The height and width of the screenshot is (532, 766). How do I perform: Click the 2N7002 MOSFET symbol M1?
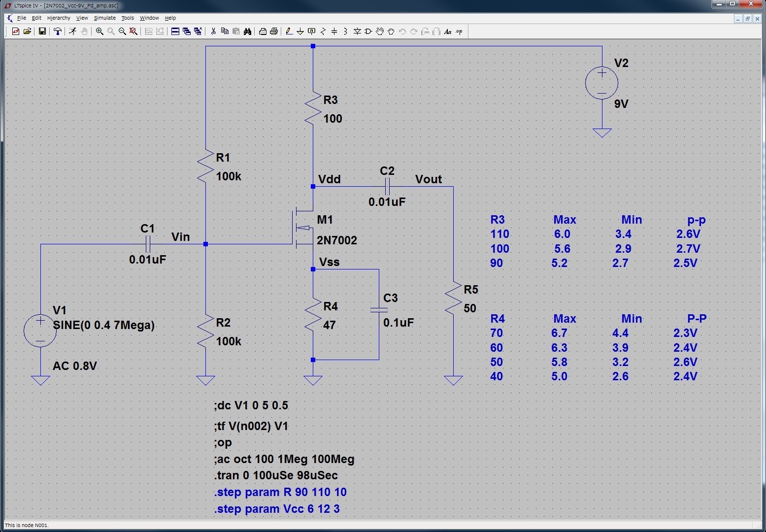pyautogui.click(x=302, y=228)
